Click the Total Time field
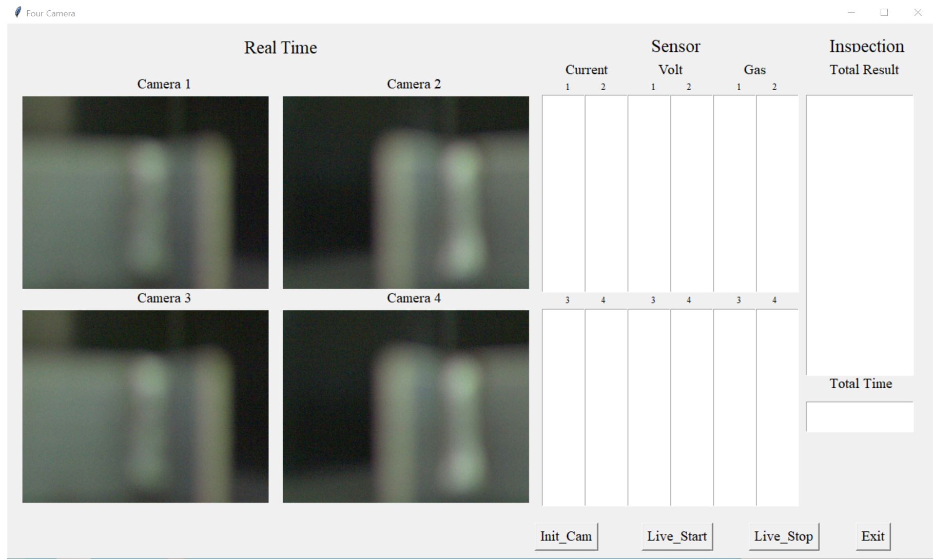 coord(860,416)
